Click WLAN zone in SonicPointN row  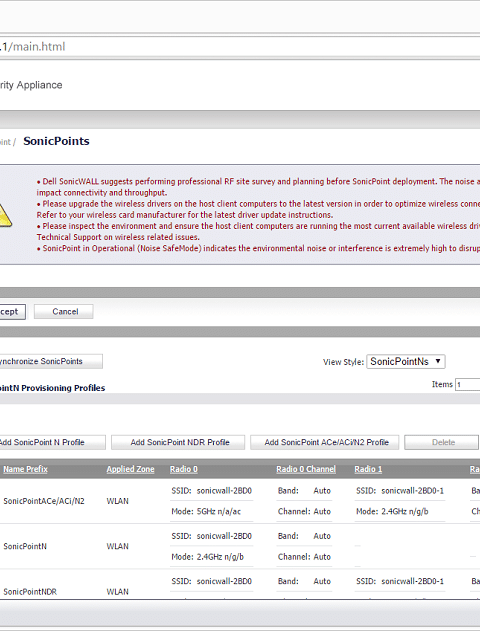pos(117,546)
